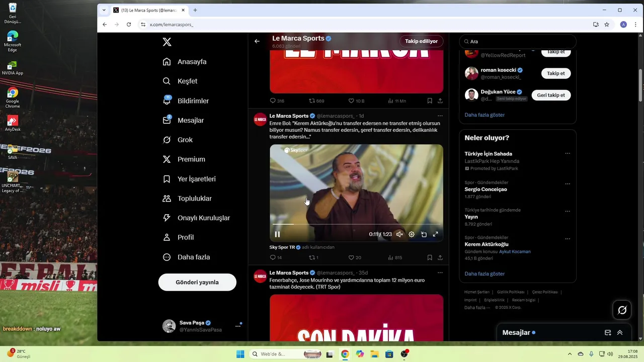Expand the Mesajlar drawer
The height and width of the screenshot is (362, 644).
(x=620, y=333)
